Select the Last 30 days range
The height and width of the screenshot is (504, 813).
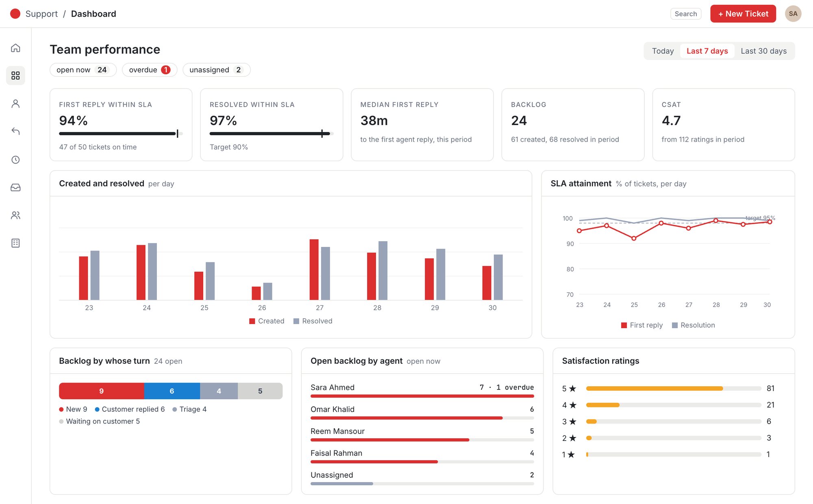click(x=763, y=51)
